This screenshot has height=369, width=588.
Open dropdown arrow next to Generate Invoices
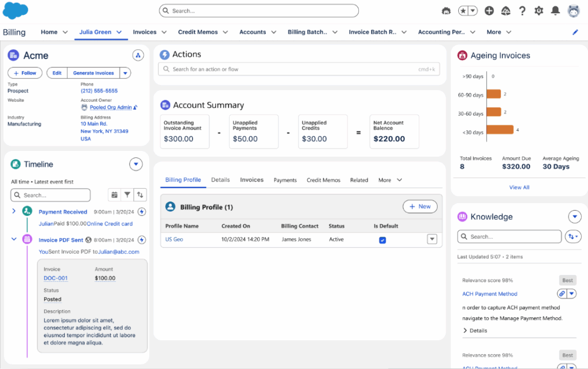tap(125, 73)
